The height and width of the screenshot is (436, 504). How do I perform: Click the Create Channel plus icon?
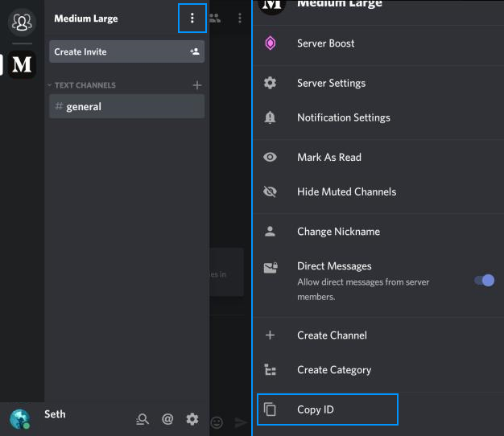(x=270, y=335)
